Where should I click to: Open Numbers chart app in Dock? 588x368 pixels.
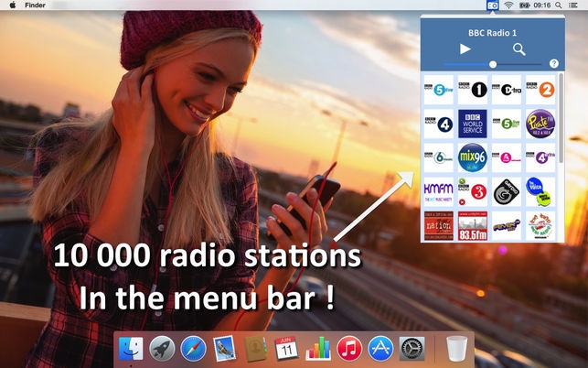point(318,349)
